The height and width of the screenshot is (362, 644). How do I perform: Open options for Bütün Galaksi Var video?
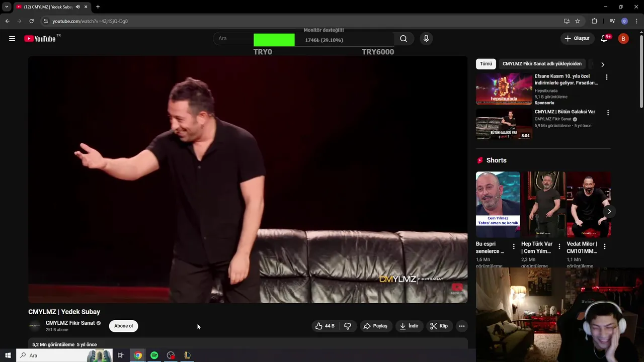(608, 113)
